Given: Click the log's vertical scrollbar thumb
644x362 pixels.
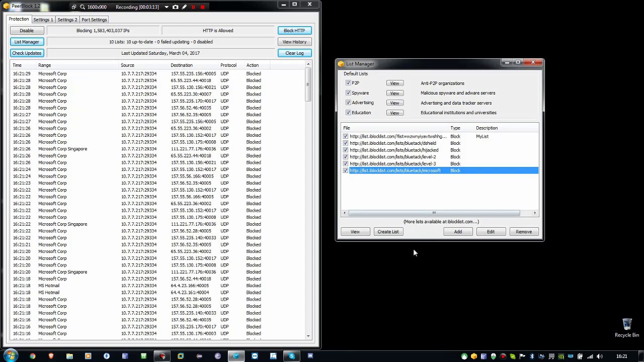Looking at the screenshot, I should coord(308,85).
